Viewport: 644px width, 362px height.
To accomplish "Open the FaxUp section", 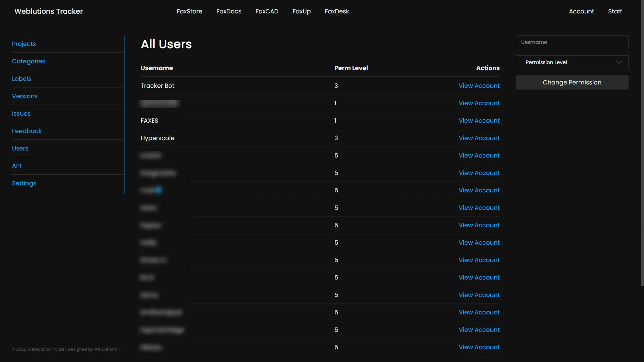I will point(301,11).
